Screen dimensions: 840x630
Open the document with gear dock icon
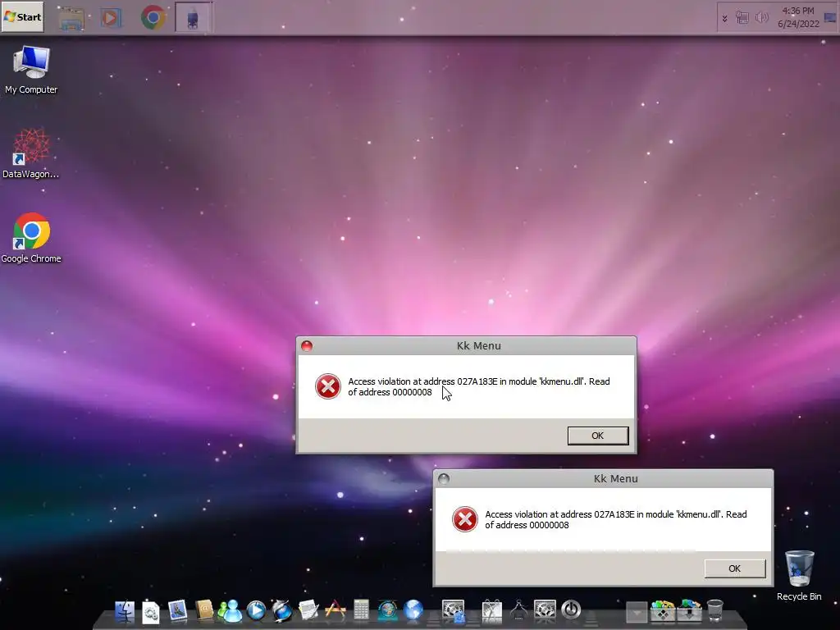[x=151, y=612]
